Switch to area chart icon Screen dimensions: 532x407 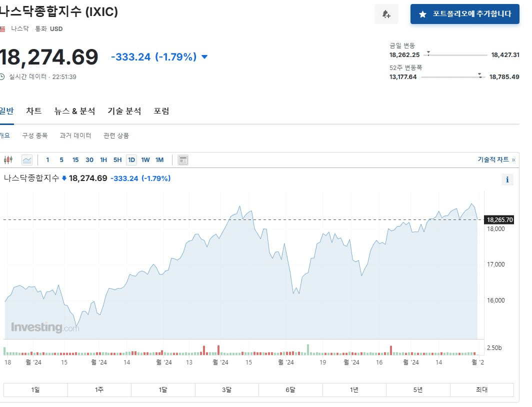[x=27, y=159]
